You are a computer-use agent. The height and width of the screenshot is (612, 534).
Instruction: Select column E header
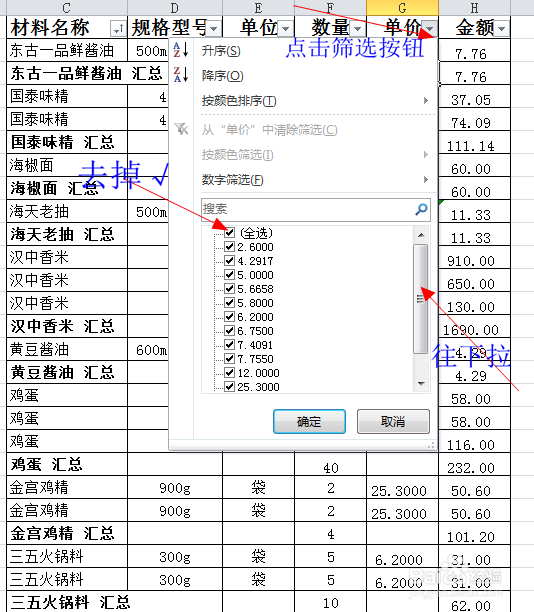[258, 8]
